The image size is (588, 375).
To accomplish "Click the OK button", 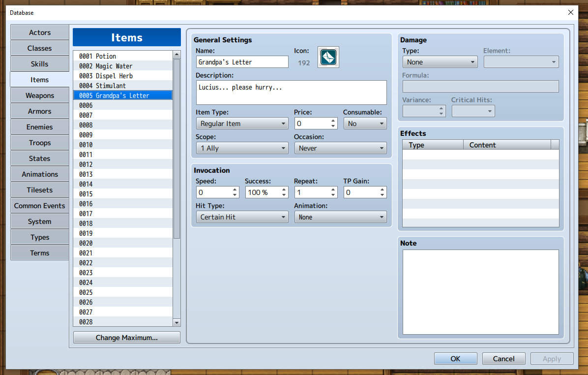I will 455,359.
